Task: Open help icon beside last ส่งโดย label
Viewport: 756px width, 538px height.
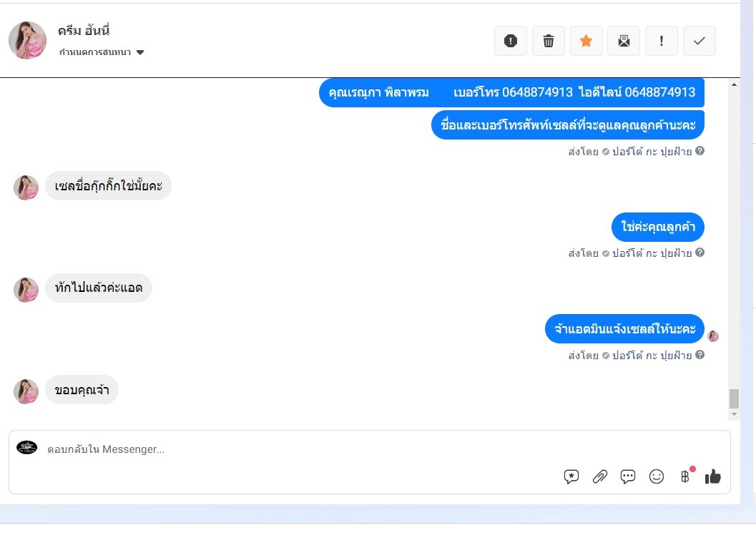Action: (x=699, y=355)
